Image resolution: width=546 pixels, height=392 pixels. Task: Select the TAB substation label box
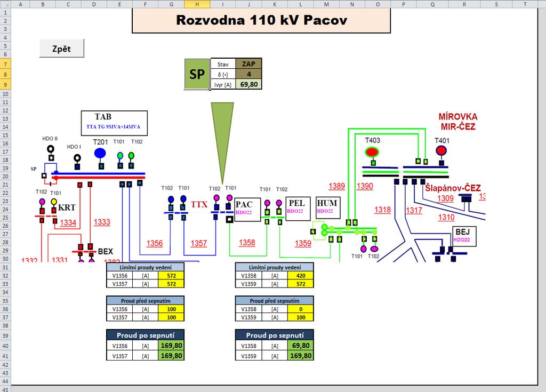114,123
